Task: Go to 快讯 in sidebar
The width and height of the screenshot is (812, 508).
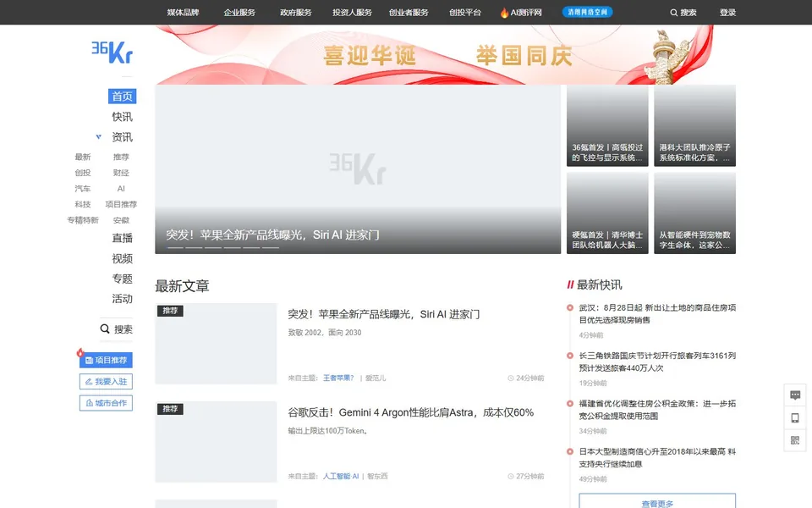Action: [122, 117]
